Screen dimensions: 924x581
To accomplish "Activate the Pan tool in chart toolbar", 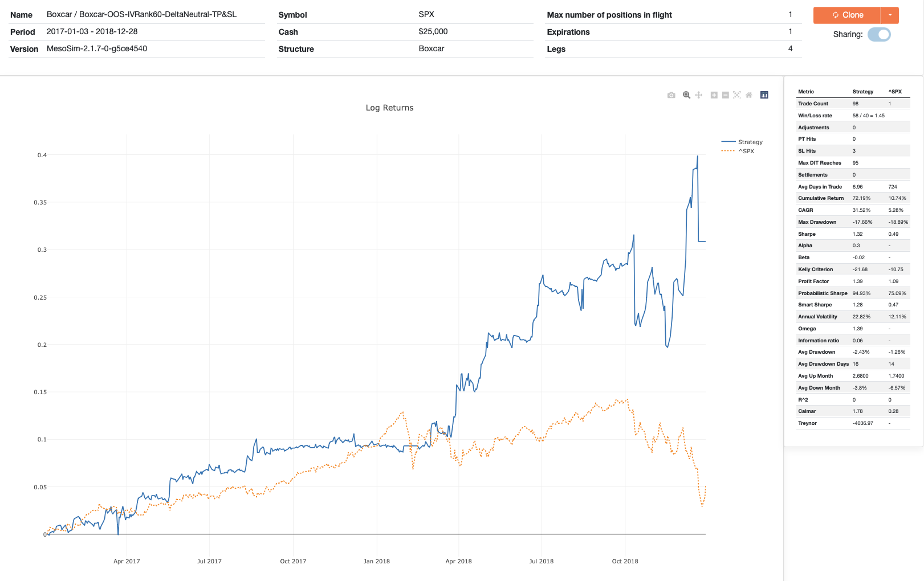I will pyautogui.click(x=698, y=95).
